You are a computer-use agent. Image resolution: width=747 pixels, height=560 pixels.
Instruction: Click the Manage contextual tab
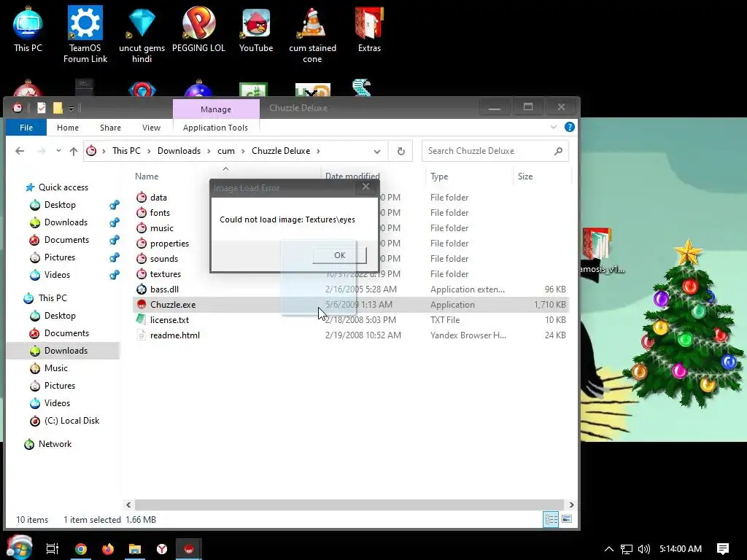coord(216,109)
